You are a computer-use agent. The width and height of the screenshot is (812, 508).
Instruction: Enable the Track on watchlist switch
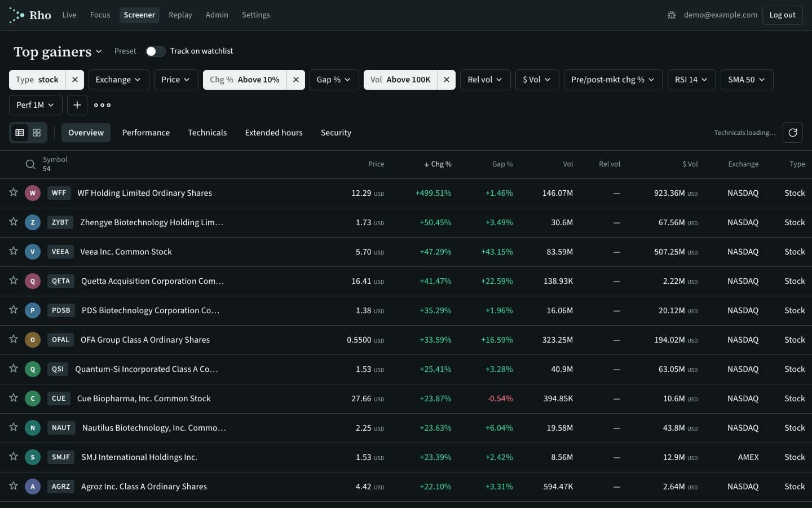coord(155,51)
